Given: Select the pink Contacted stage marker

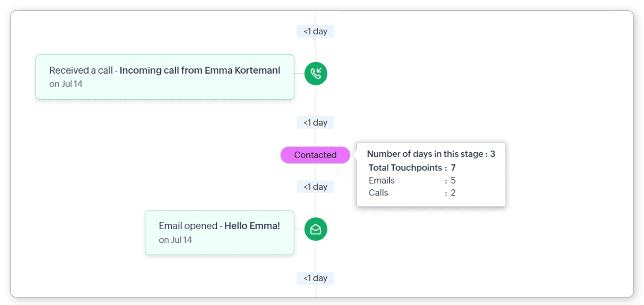Looking at the screenshot, I should coord(315,155).
